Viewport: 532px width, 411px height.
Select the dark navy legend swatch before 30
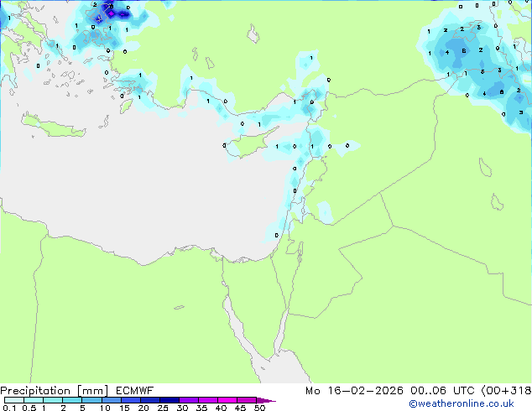(x=170, y=400)
